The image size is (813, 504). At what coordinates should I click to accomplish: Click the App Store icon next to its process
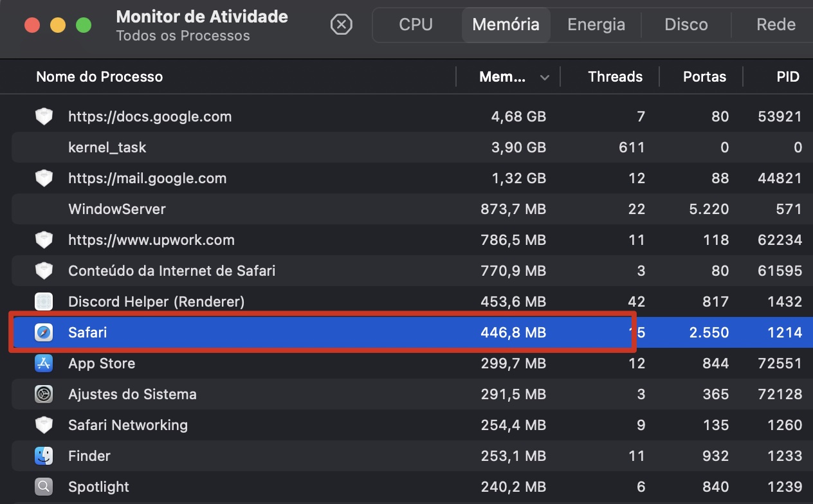pos(43,363)
